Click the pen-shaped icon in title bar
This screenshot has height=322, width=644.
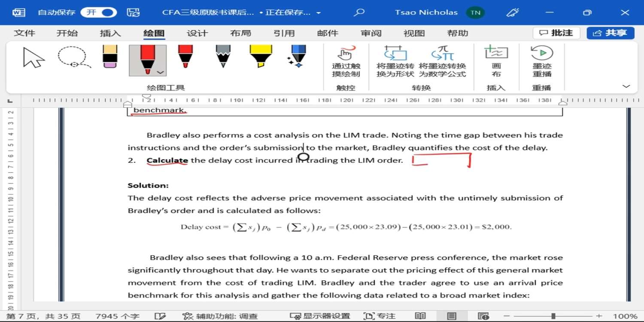tap(513, 12)
